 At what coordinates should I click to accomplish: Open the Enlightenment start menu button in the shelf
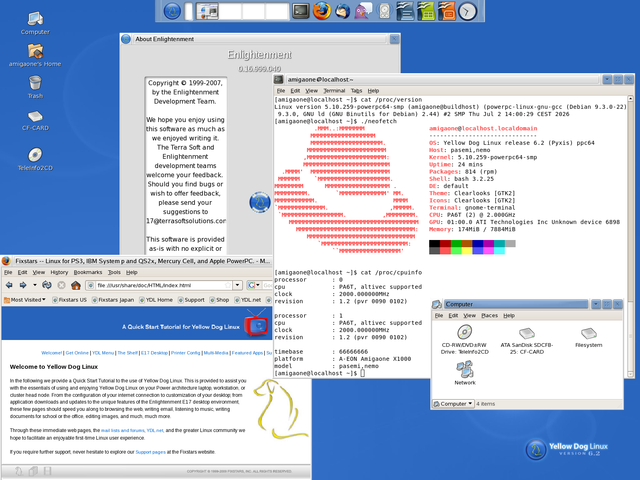[x=172, y=11]
